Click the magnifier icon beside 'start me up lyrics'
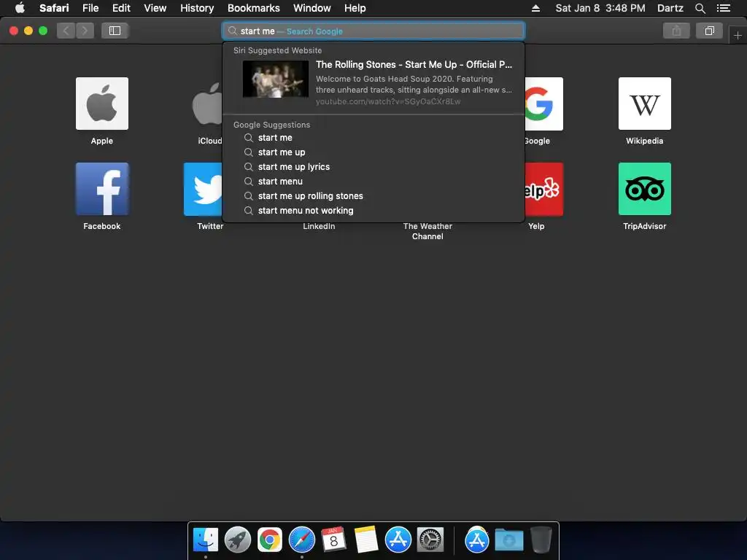 point(248,167)
